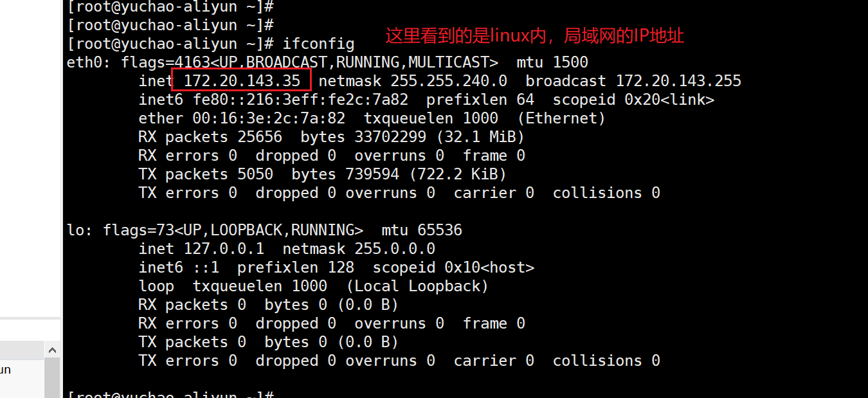Click the typed ifconfig command
Image resolution: width=868 pixels, height=398 pixels.
click(319, 44)
